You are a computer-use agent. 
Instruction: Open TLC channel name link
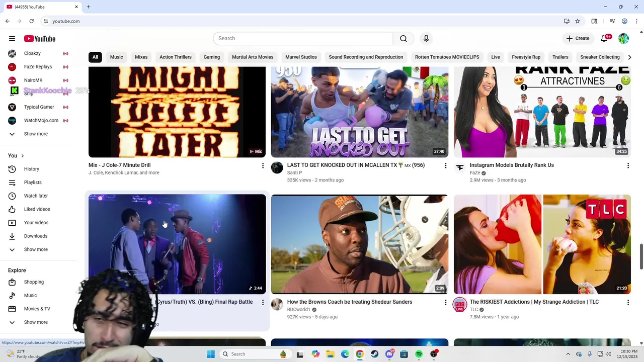pos(474,310)
